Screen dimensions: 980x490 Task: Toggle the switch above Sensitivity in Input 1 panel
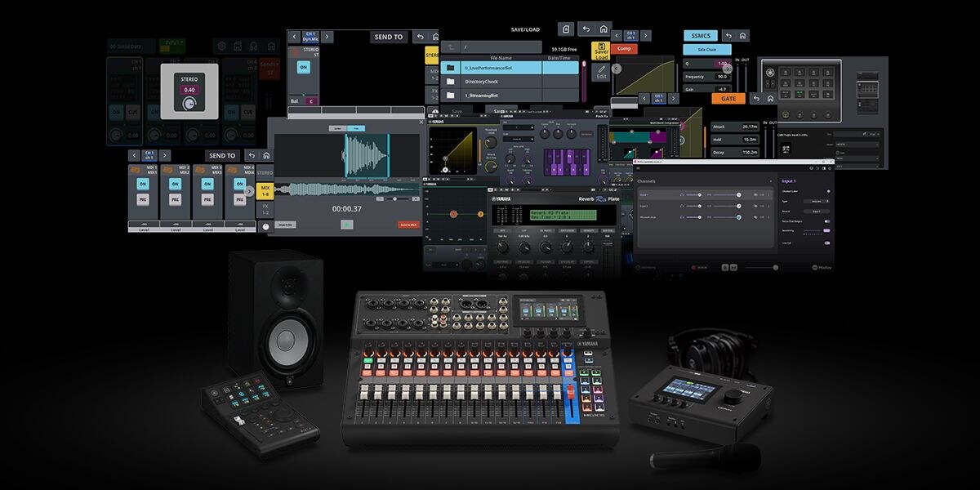pos(826,221)
